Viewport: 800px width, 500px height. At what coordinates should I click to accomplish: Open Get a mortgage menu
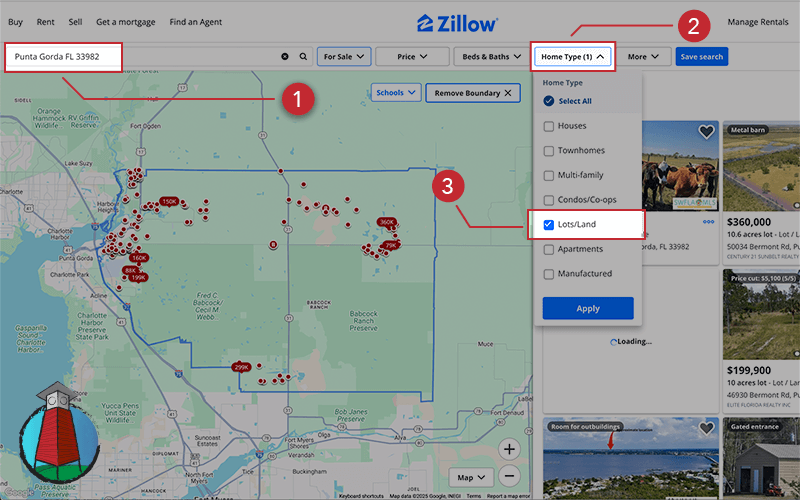point(126,22)
